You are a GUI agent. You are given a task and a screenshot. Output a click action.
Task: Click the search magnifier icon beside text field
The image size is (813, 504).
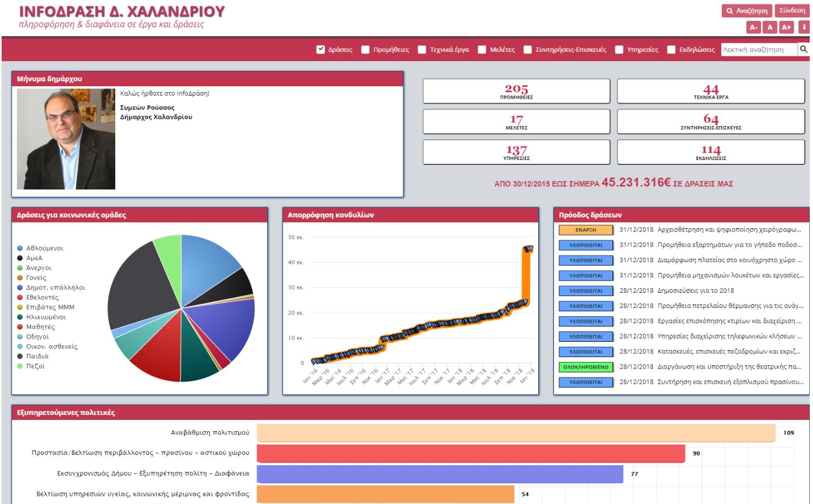pyautogui.click(x=803, y=50)
